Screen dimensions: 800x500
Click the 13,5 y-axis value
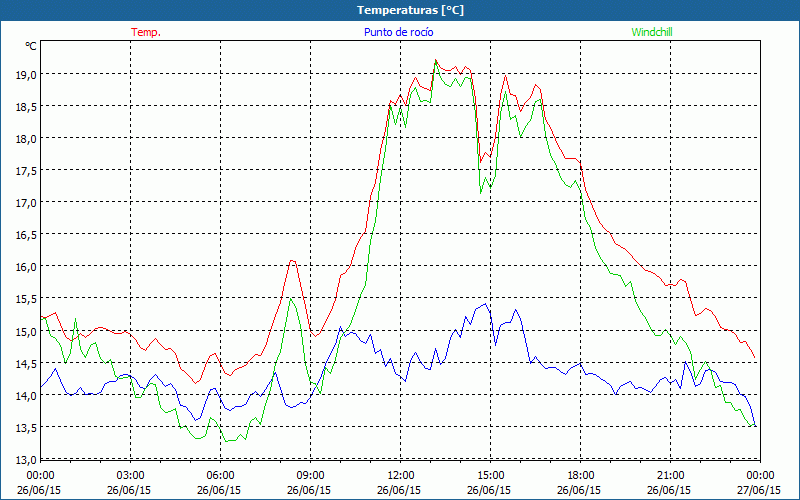[x=26, y=428]
